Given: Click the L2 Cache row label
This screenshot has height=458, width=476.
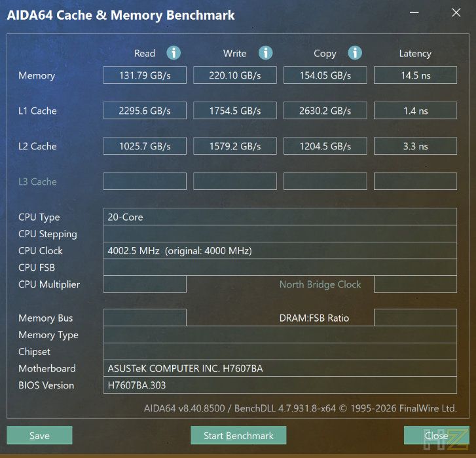Looking at the screenshot, I should click(37, 146).
